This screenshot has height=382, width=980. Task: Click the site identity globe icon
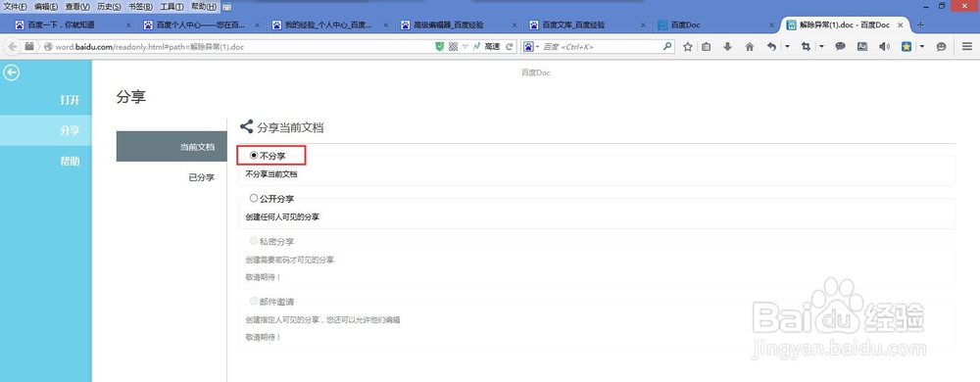tap(48, 47)
